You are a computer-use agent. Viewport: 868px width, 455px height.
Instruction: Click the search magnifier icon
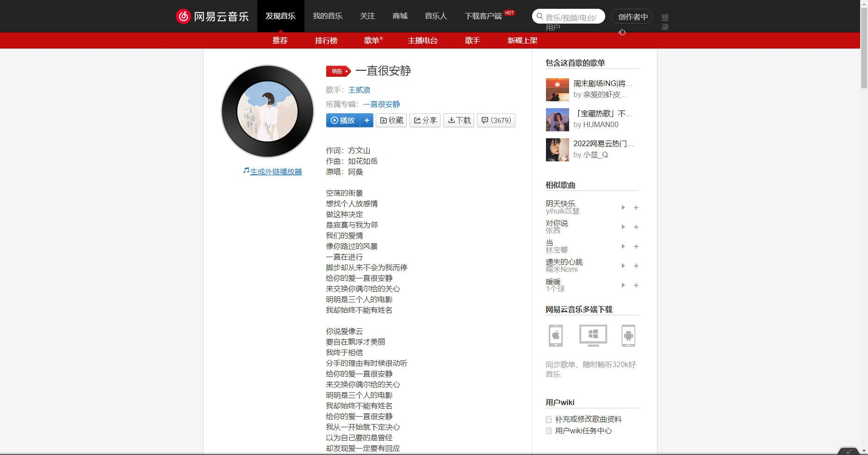[x=539, y=16]
